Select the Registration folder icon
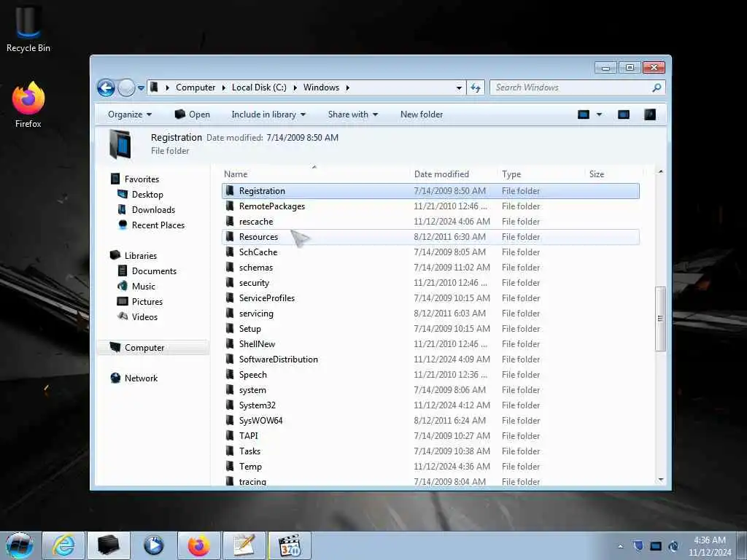The width and height of the screenshot is (747, 560). pyautogui.click(x=230, y=191)
